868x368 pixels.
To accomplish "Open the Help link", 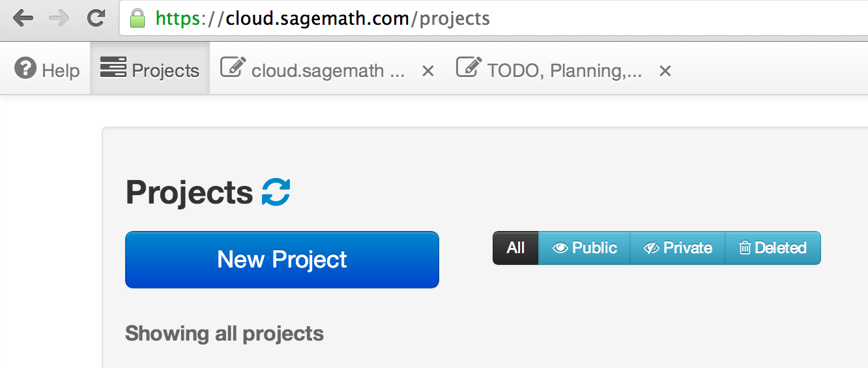I will pyautogui.click(x=60, y=70).
